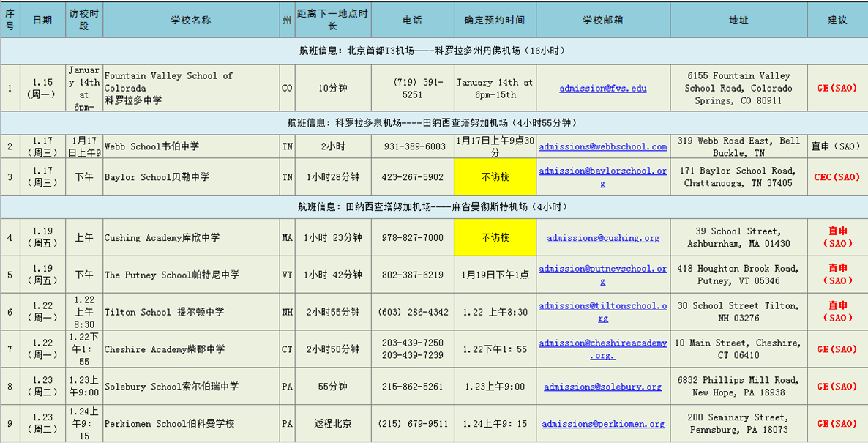Select phone number (603) 286-4342
The width and height of the screenshot is (868, 443).
(413, 312)
